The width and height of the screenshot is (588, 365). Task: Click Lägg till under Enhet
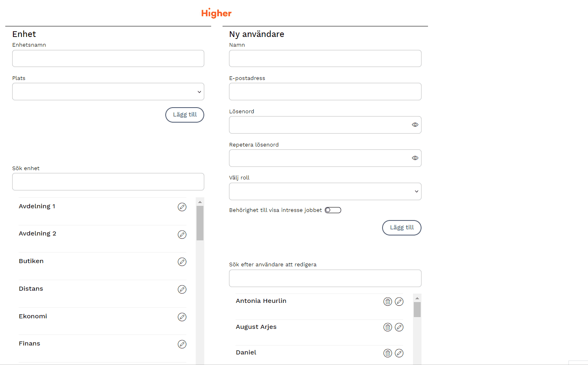(185, 115)
